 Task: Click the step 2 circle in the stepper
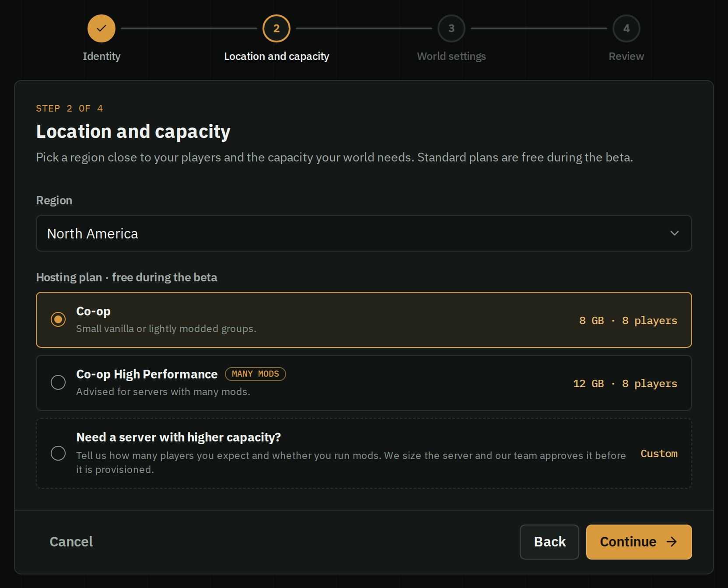point(276,28)
